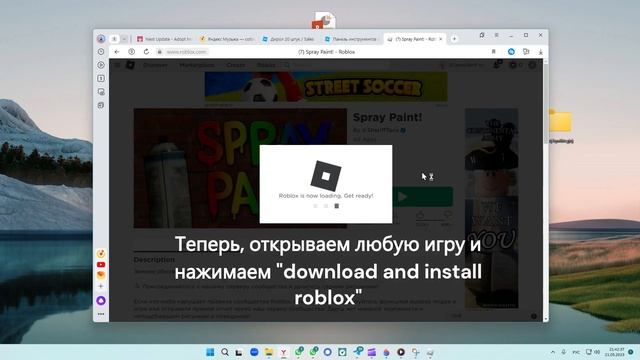Open the translate icon beside the downloads arrow
640x360 pixels.
[526, 52]
